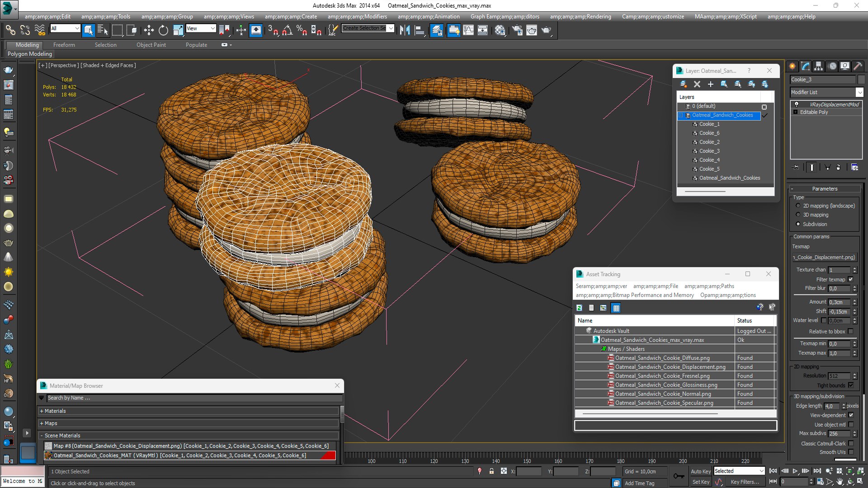Open the Modifiers menu
Screen dimensions: 868x488
pos(357,16)
